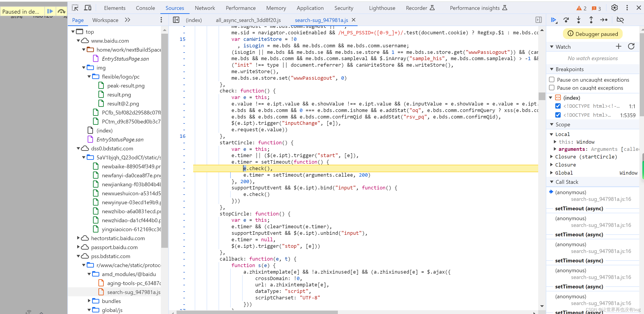Image resolution: width=644 pixels, height=314 pixels.
Task: Open DevTools settings gear
Action: click(x=614, y=8)
